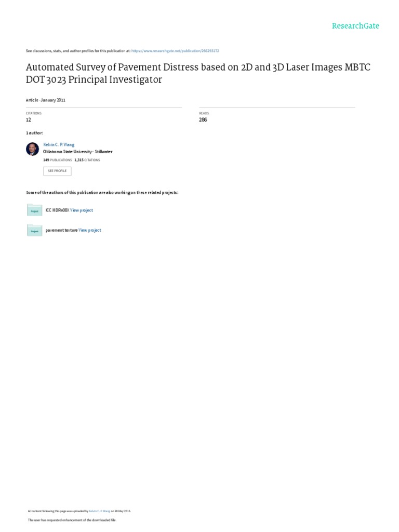Open View project link for ICC MDR408X
This screenshot has height=532, width=399.
82,210
